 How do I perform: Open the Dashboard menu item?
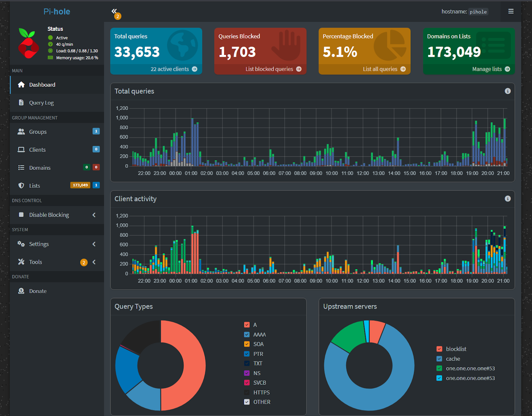[x=57, y=85]
